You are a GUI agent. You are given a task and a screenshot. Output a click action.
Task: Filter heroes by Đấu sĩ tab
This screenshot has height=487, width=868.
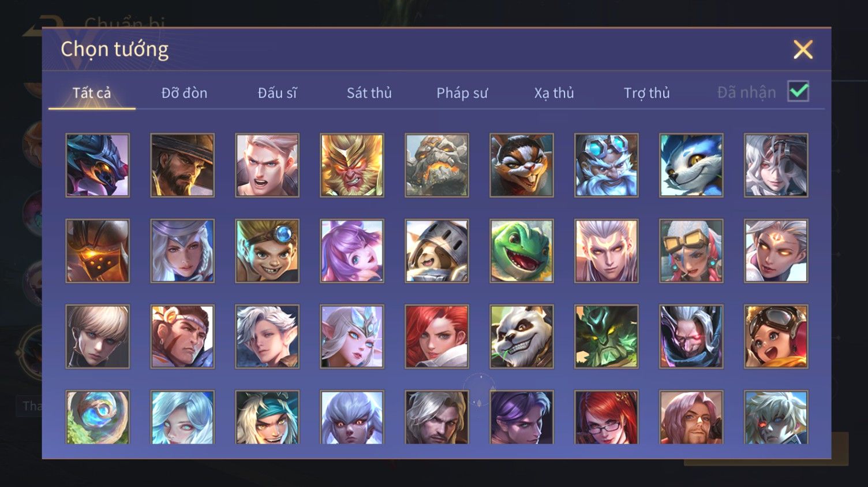coord(277,92)
